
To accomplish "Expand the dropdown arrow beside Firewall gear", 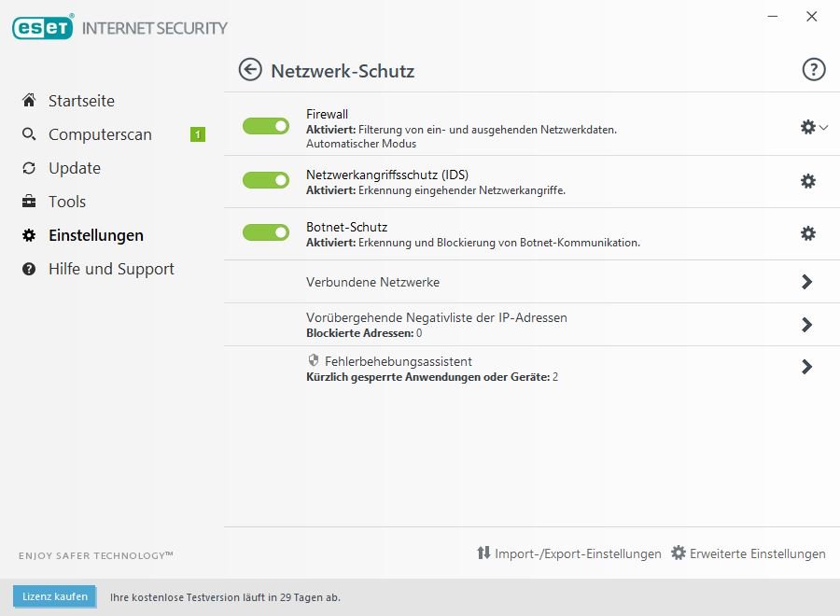I will [x=824, y=128].
